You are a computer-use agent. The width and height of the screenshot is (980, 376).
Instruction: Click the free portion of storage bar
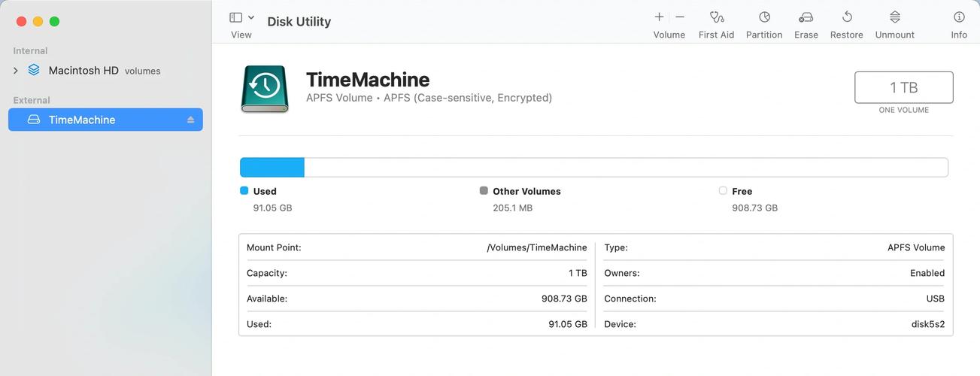point(626,167)
